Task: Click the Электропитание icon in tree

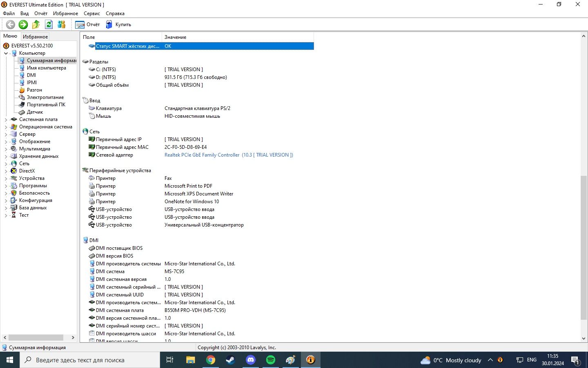Action: (22, 97)
